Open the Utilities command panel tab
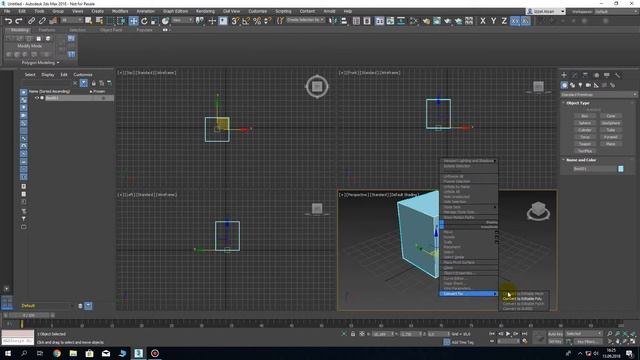 coord(617,75)
